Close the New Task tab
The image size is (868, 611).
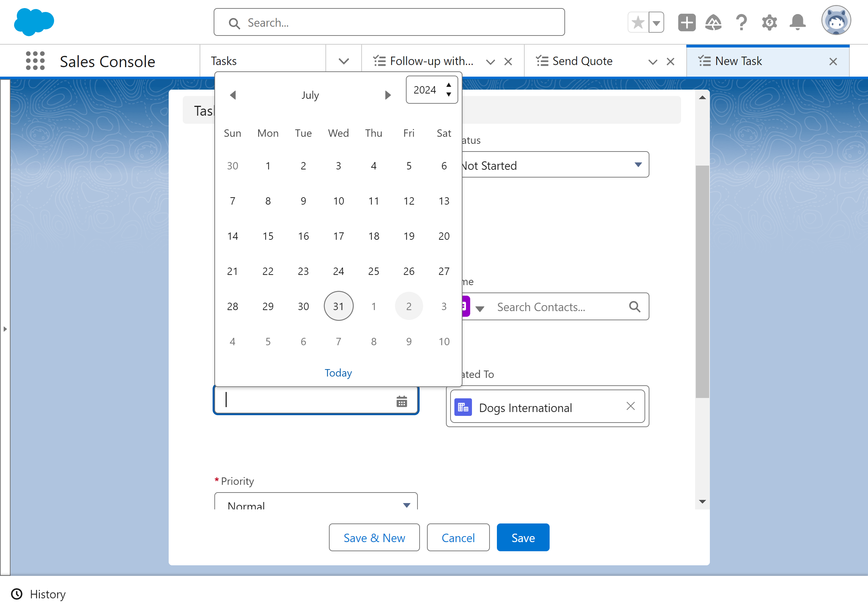coord(833,61)
